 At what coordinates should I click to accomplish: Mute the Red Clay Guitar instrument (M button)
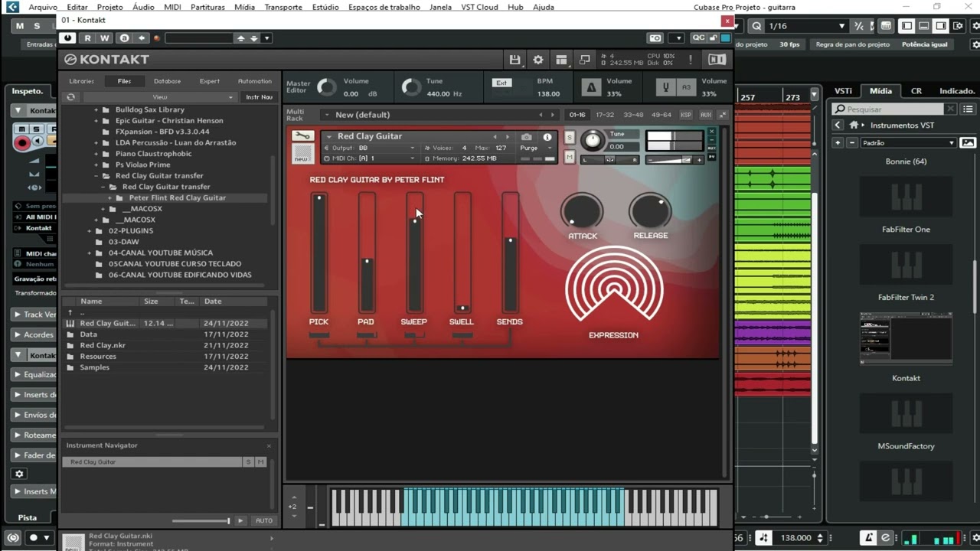(569, 157)
